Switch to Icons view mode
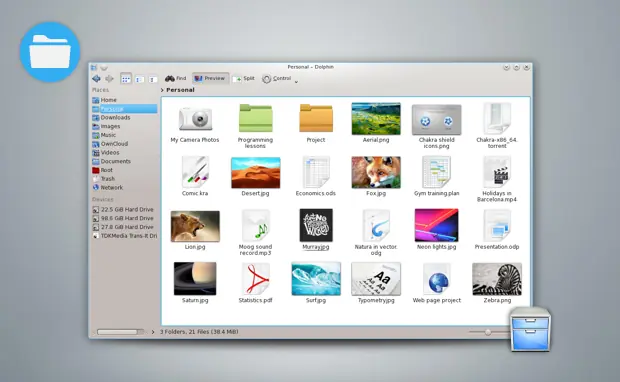Image resolution: width=620 pixels, height=382 pixels. point(126,79)
